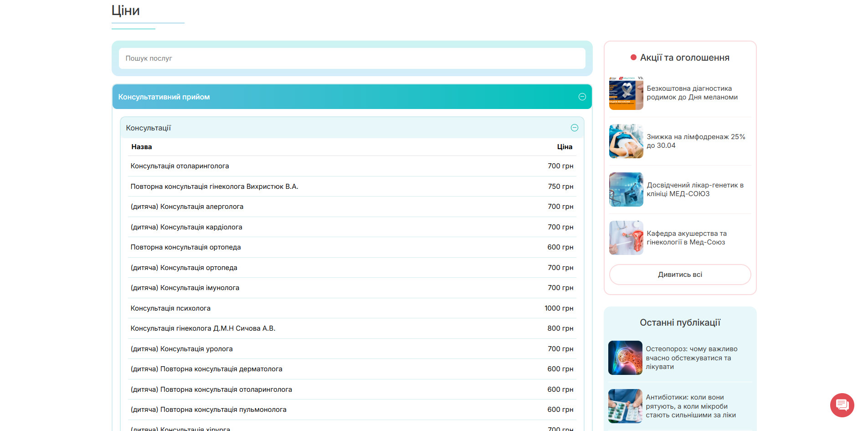
Task: Open osteoporosis article thumbnail
Action: tap(625, 358)
